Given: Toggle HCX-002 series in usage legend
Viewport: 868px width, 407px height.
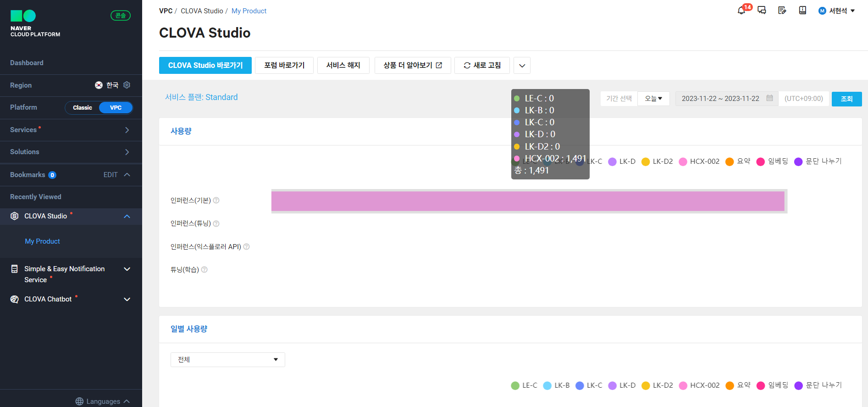Looking at the screenshot, I should (699, 162).
